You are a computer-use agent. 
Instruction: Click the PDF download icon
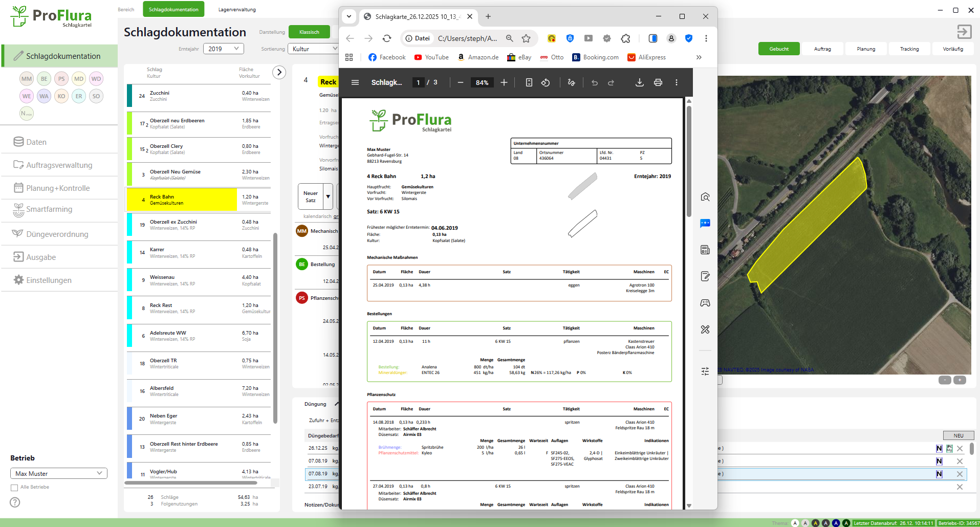point(639,82)
